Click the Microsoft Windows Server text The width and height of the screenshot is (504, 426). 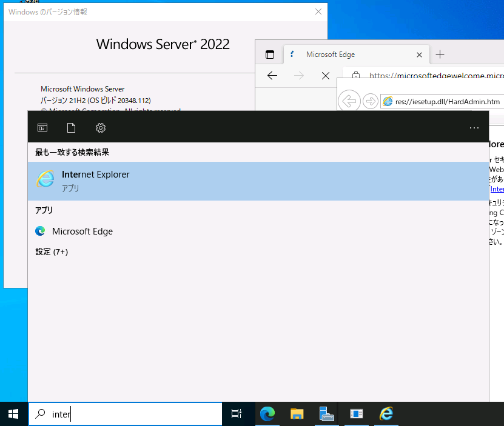click(82, 89)
